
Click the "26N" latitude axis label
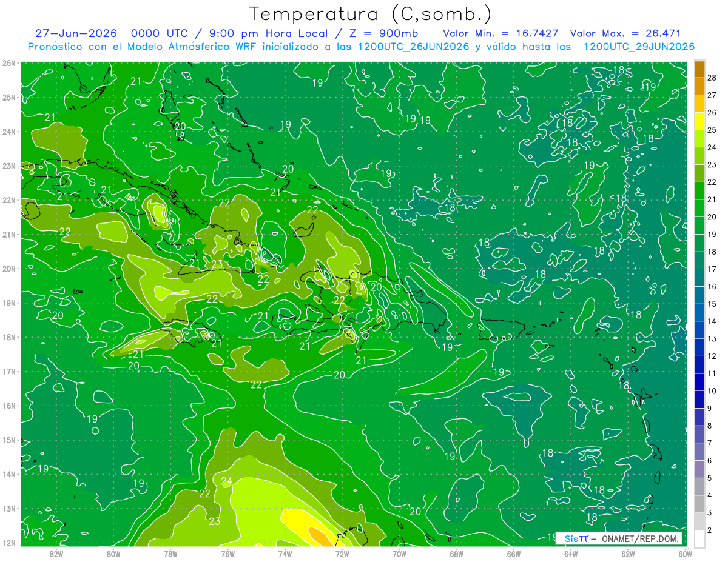tap(8, 63)
